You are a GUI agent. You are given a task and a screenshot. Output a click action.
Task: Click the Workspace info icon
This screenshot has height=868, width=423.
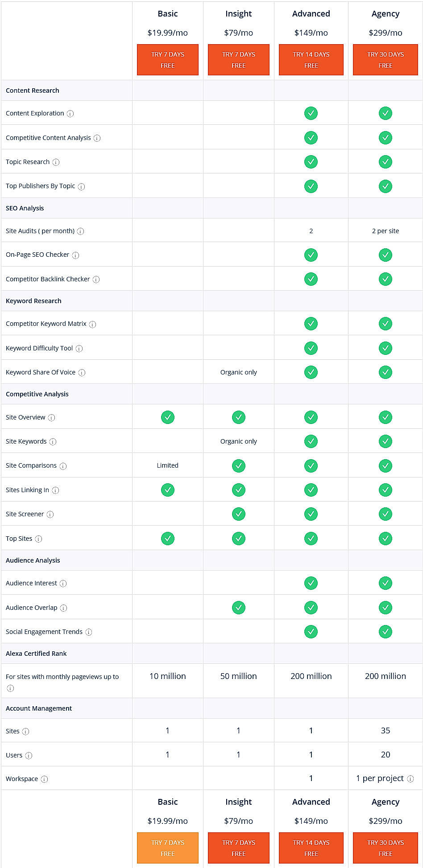click(x=44, y=779)
